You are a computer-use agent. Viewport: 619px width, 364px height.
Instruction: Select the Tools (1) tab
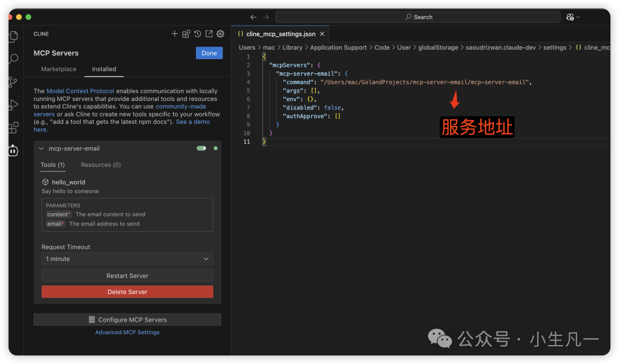pyautogui.click(x=53, y=165)
